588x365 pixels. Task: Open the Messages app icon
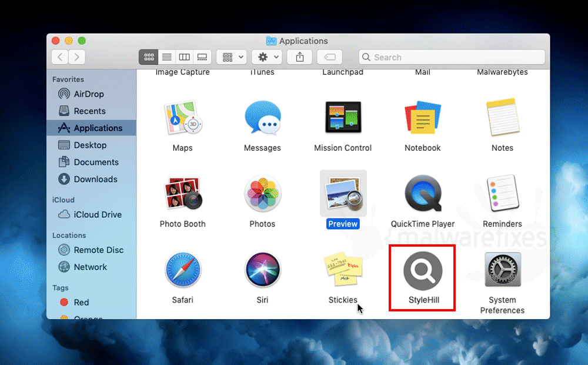click(x=262, y=118)
